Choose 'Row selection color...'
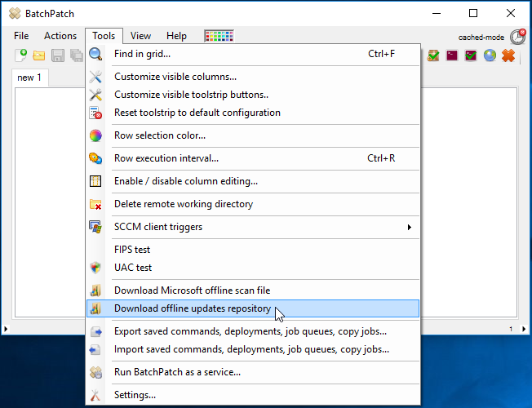 coord(253,135)
